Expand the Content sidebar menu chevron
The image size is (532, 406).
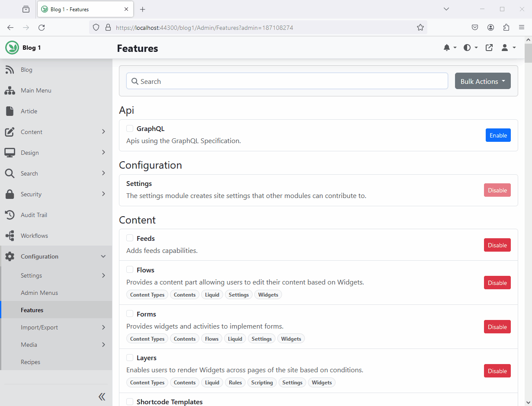coord(103,131)
